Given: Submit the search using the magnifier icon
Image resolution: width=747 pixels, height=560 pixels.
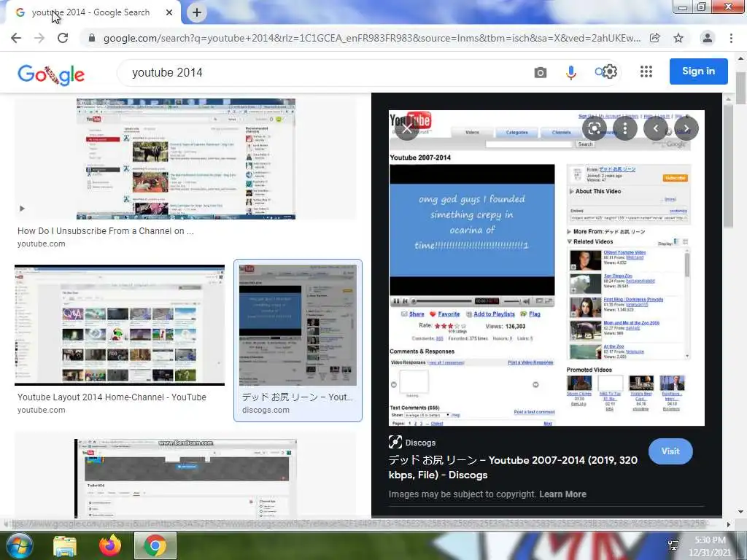Looking at the screenshot, I should pos(600,72).
